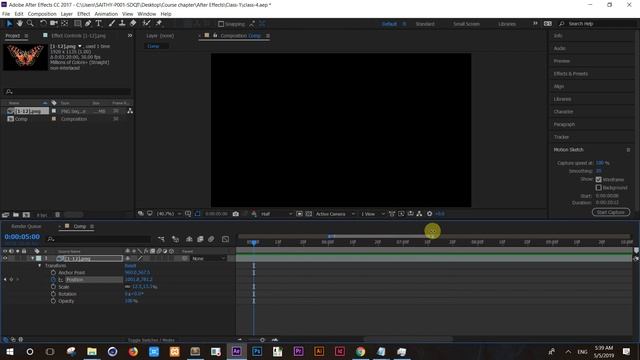This screenshot has width=640, height=360.
Task: Take a snapshot with the camera icon
Action: [x=236, y=214]
